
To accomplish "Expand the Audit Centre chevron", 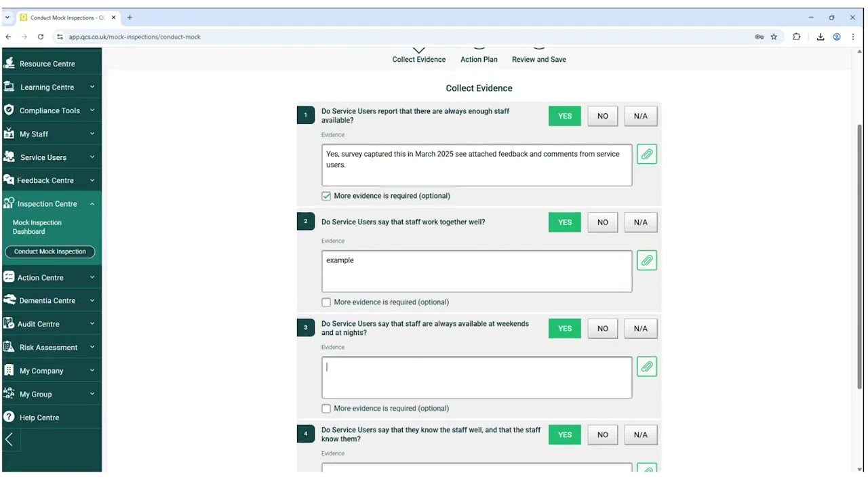I will click(92, 323).
